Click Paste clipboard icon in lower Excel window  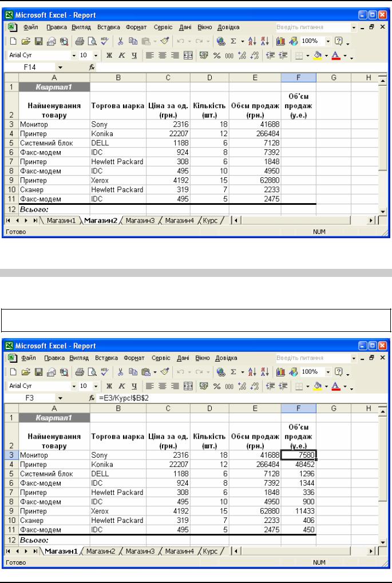pyautogui.click(x=146, y=372)
